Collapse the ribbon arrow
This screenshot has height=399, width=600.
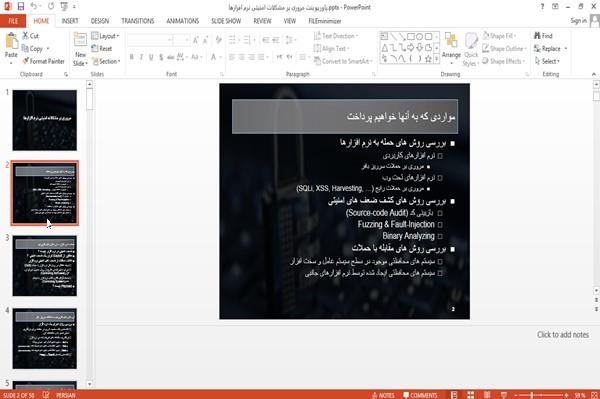coord(593,74)
